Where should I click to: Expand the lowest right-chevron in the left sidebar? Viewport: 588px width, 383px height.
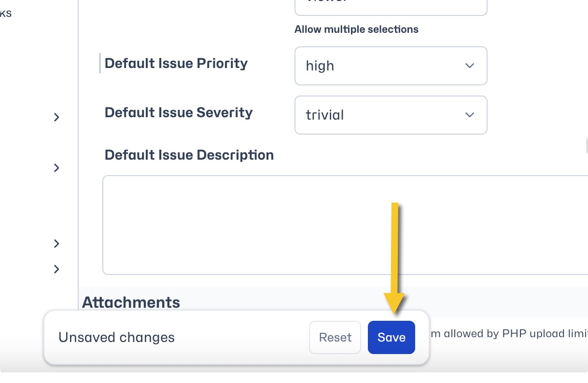click(56, 269)
